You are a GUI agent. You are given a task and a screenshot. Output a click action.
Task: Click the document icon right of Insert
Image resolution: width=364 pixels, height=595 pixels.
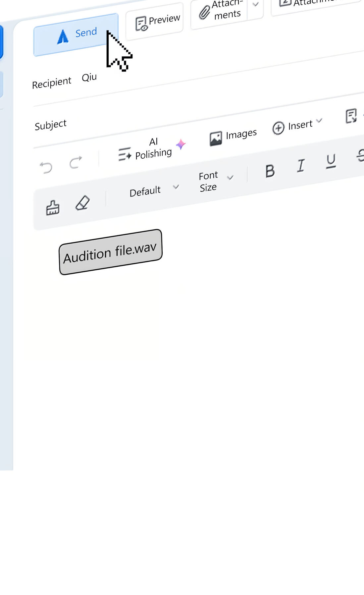point(351,116)
